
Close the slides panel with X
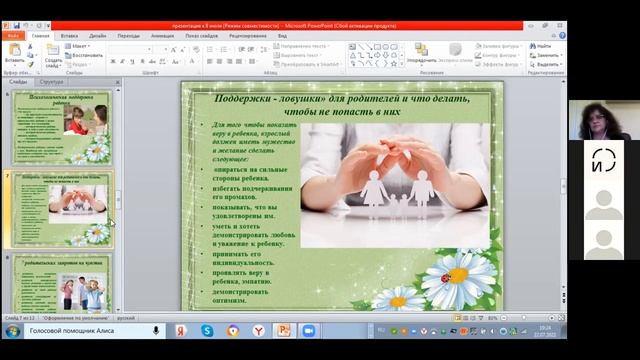pos(118,82)
